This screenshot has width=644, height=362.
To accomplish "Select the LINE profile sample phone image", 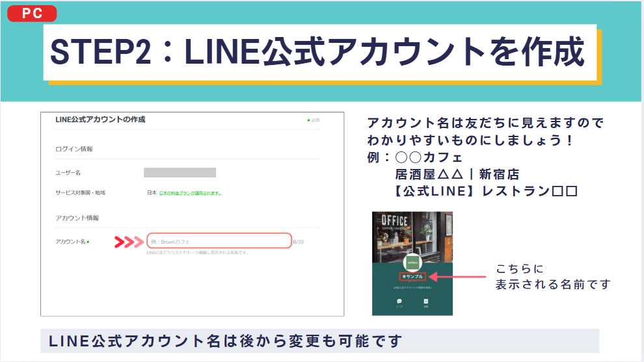I will (x=412, y=263).
